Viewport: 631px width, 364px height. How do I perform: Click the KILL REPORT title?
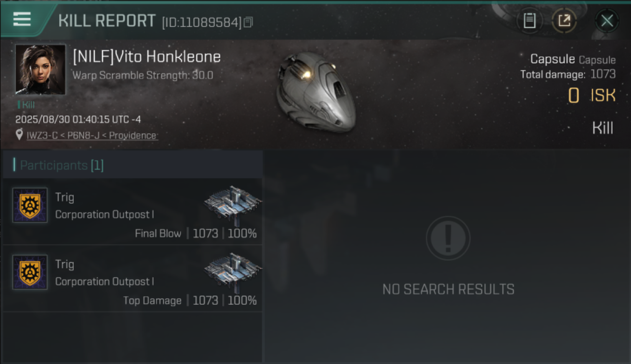(107, 21)
